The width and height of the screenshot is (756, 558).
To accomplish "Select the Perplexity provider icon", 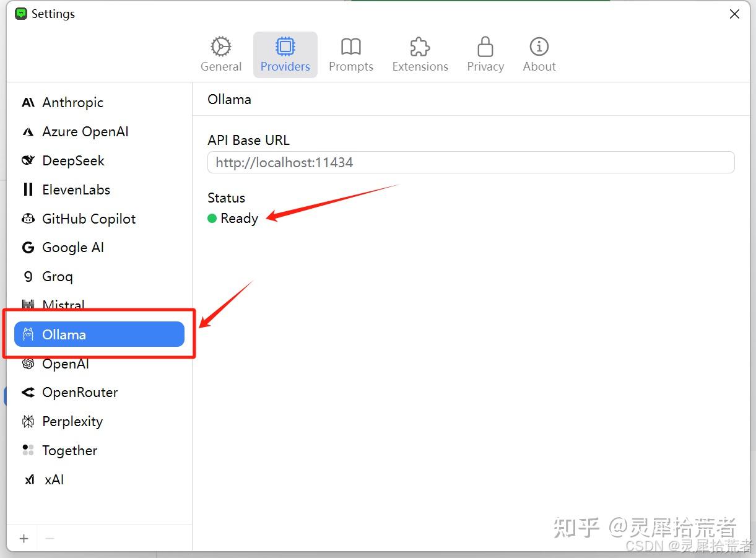I will coord(28,421).
